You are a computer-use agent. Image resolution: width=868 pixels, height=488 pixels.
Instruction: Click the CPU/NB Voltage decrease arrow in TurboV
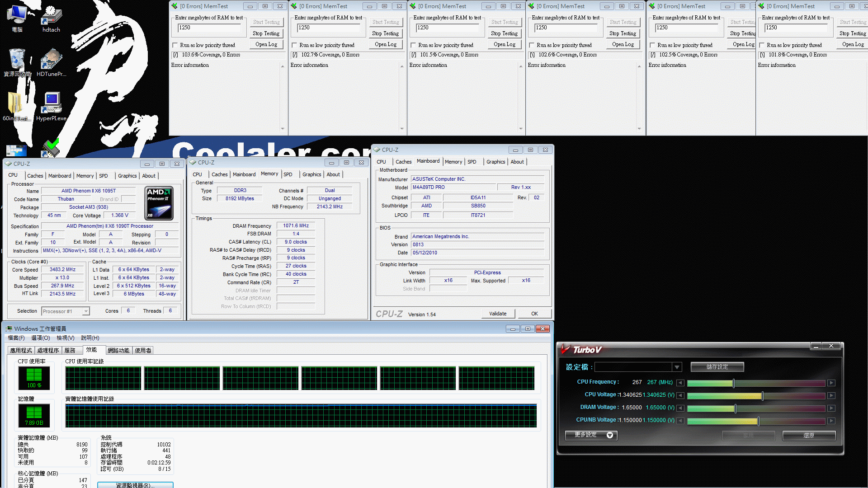(680, 421)
